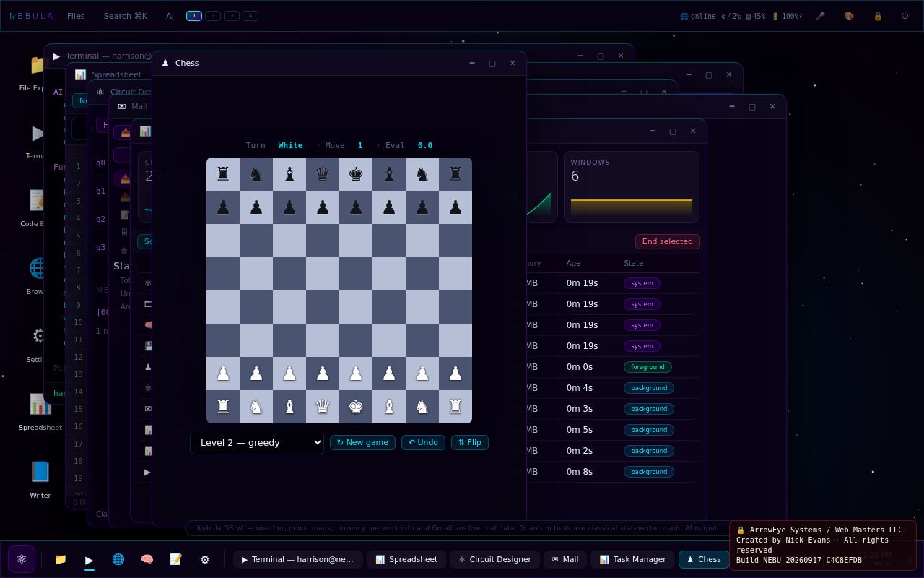Open the AI menu
924x578 pixels.
[x=170, y=16]
